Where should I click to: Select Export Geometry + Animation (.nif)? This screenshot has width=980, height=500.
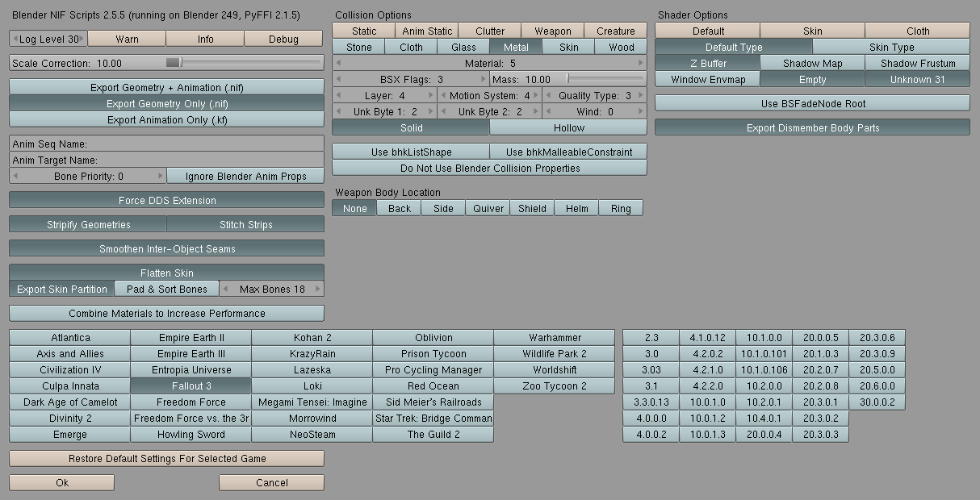[166, 87]
